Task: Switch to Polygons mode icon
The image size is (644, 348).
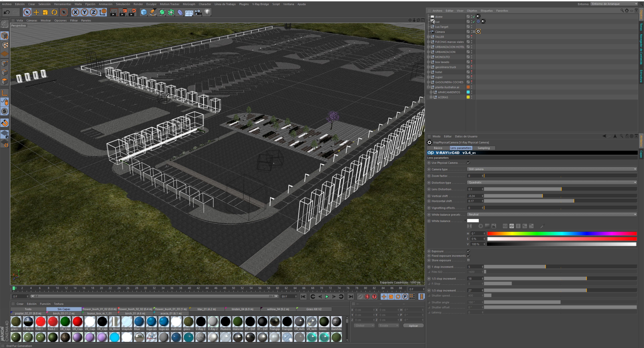Action: (x=5, y=82)
